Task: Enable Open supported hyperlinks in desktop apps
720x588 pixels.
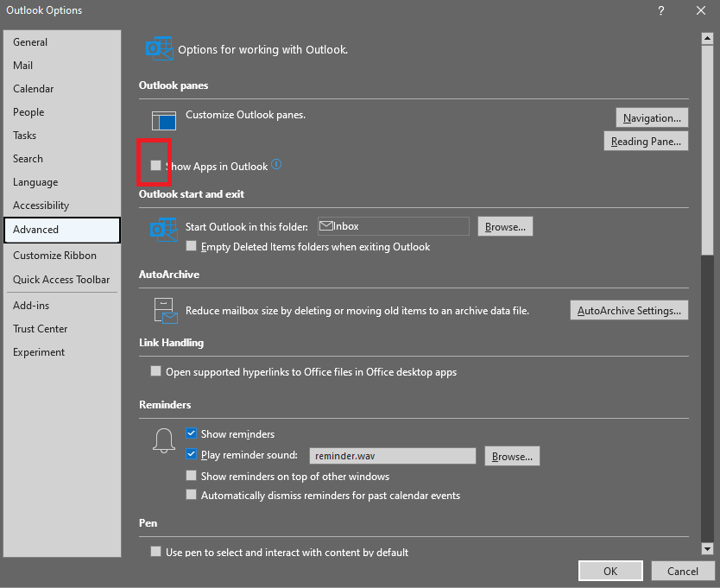Action: [x=155, y=371]
